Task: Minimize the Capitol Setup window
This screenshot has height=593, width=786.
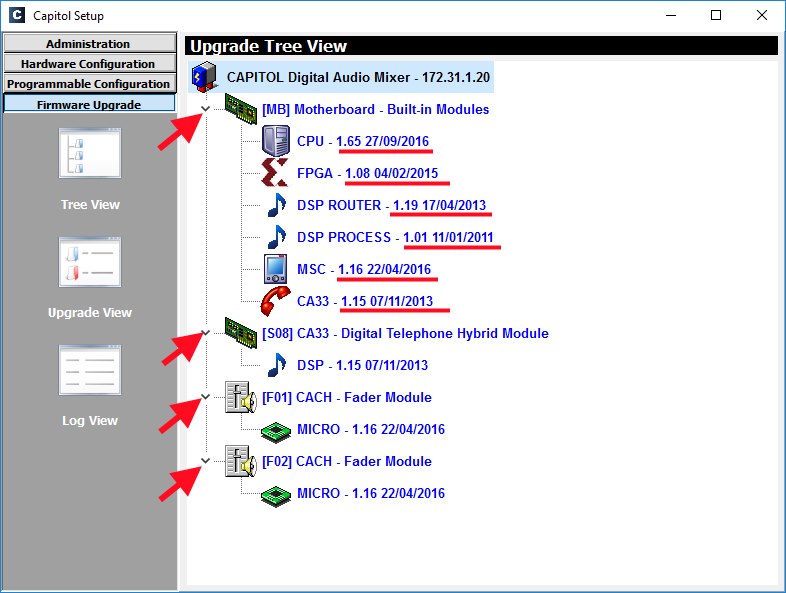Action: (x=671, y=15)
